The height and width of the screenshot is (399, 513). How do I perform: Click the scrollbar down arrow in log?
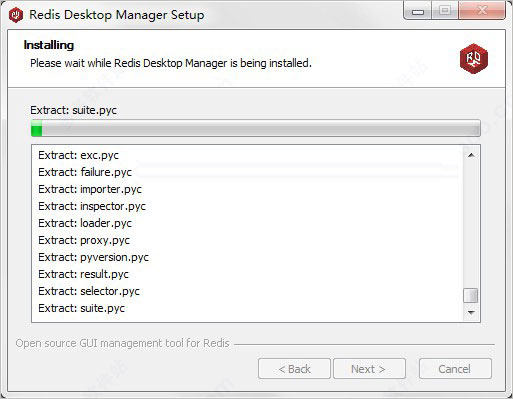471,312
